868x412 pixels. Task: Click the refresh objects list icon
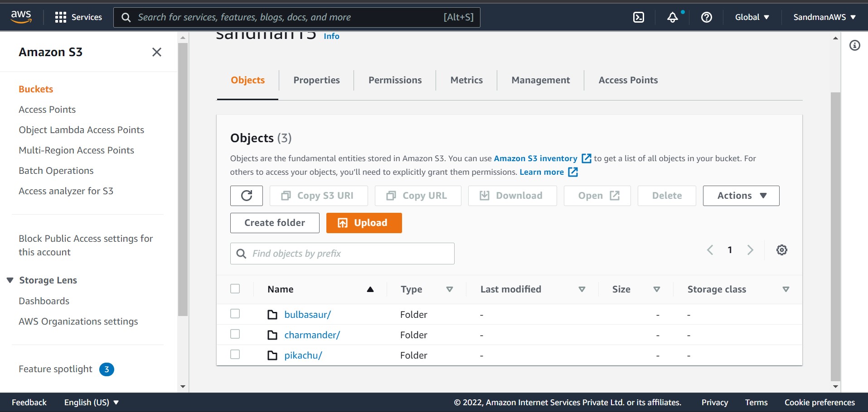click(x=246, y=196)
